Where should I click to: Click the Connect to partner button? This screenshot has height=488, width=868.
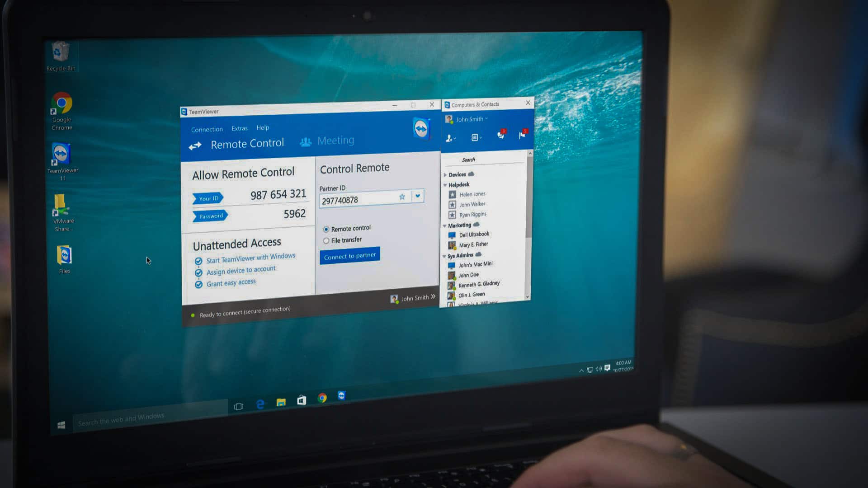point(349,256)
